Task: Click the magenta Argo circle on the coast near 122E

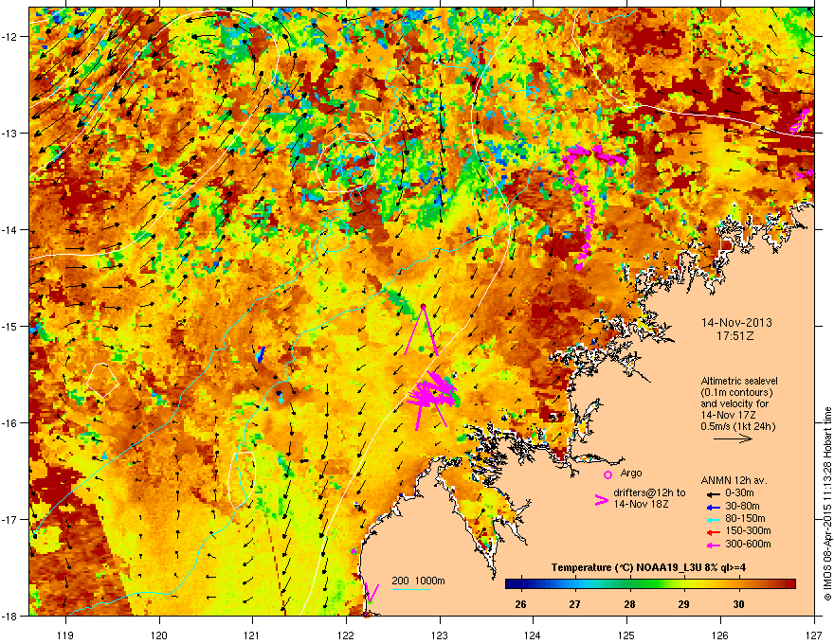Action: (354, 551)
